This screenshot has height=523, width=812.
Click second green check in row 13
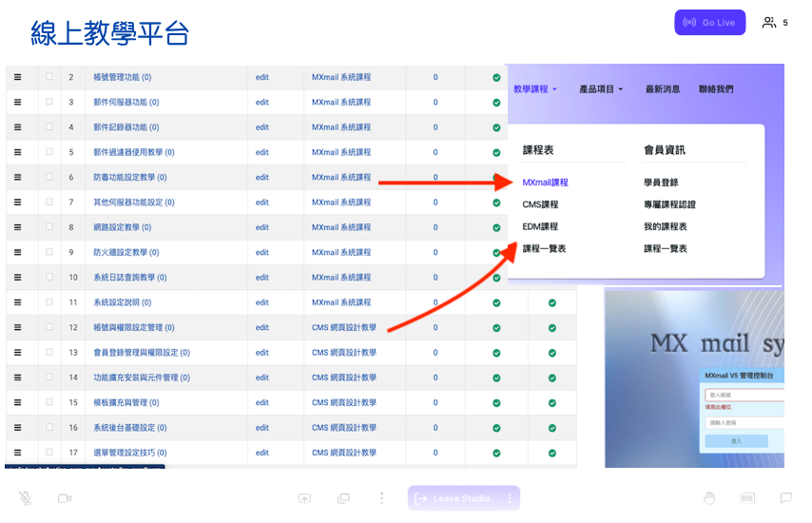(x=552, y=353)
